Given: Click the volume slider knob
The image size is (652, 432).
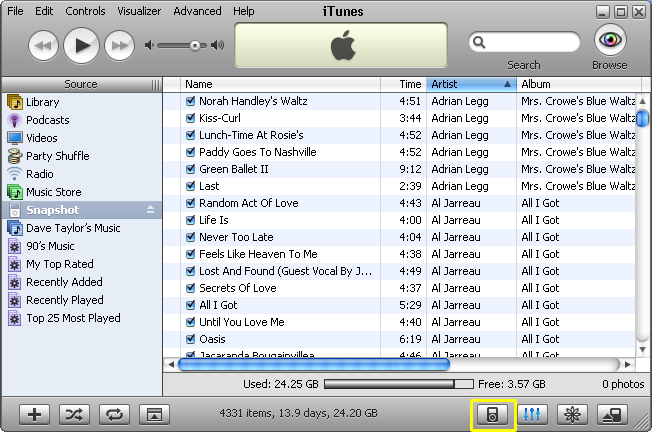Looking at the screenshot, I should click(195, 45).
